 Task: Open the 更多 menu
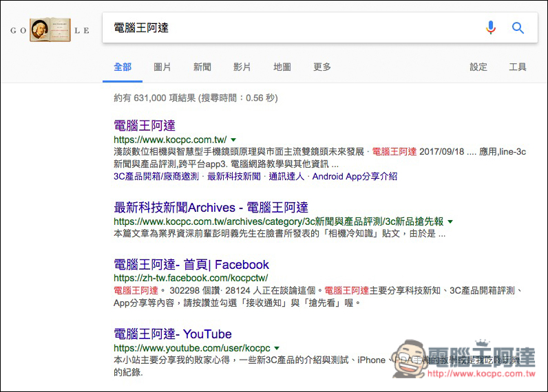coord(322,67)
